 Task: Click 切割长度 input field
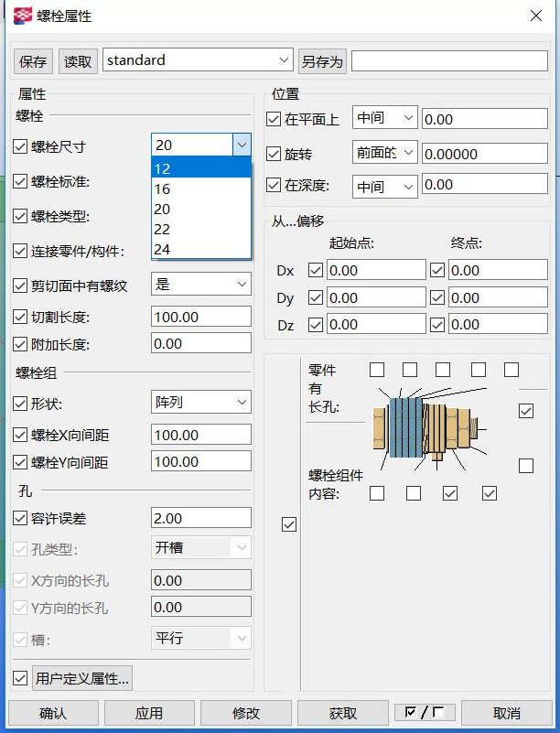click(x=201, y=317)
